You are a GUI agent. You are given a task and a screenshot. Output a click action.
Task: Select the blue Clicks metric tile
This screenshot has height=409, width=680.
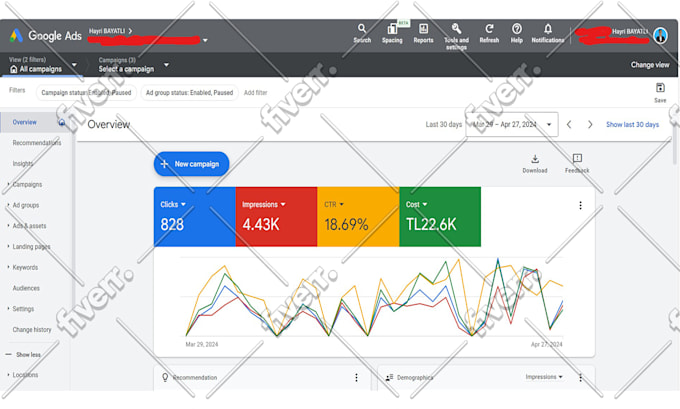coord(195,216)
